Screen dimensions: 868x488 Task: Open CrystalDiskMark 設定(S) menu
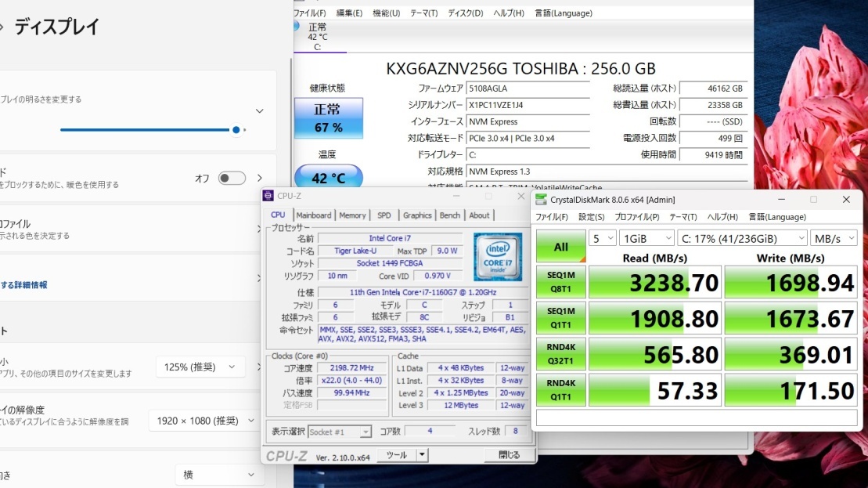coord(591,217)
